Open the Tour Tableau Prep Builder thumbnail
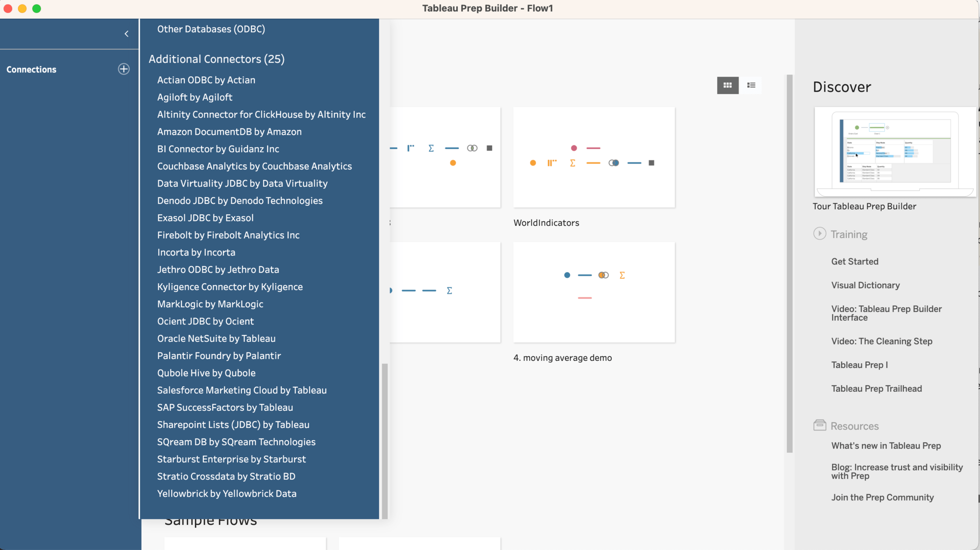The image size is (980, 550). 895,152
